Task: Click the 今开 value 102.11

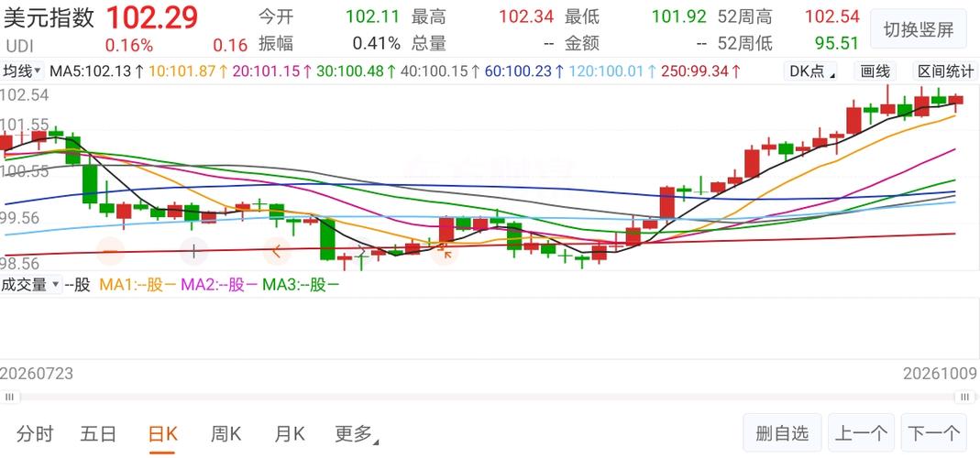Action: (372, 16)
